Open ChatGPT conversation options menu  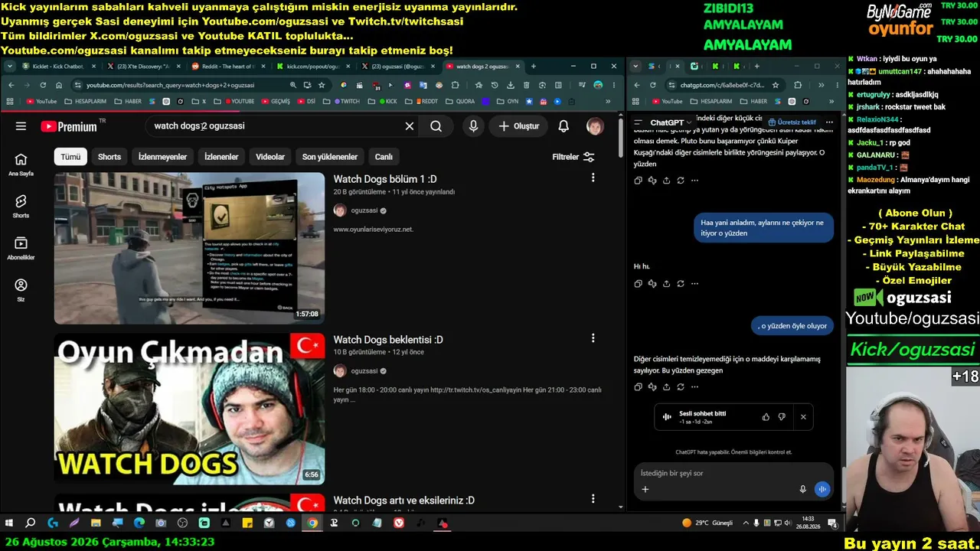[x=829, y=122]
